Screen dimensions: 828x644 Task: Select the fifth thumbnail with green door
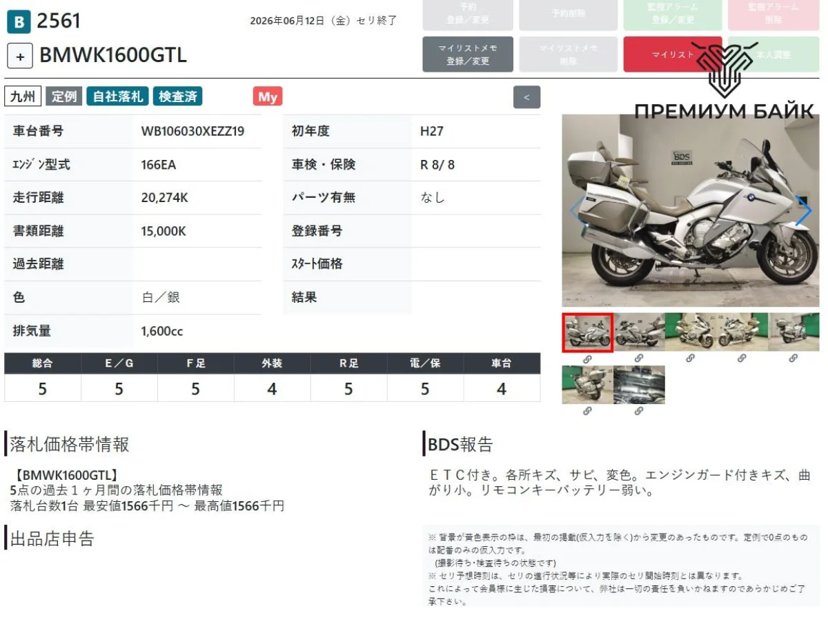tap(793, 332)
